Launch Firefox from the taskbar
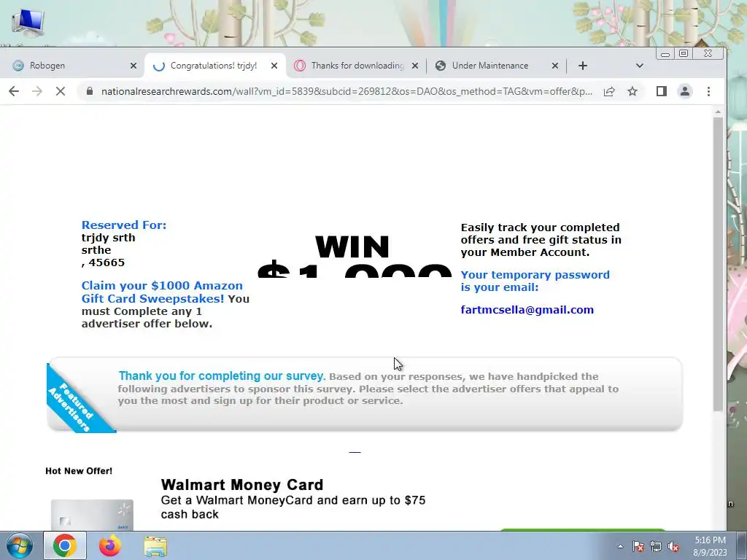Viewport: 747px width, 560px height. tap(110, 545)
